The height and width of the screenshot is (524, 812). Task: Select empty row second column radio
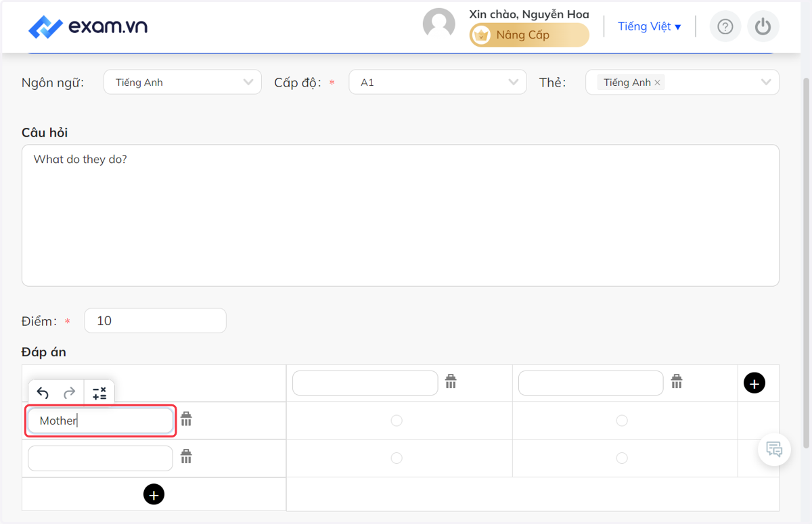[622, 458]
